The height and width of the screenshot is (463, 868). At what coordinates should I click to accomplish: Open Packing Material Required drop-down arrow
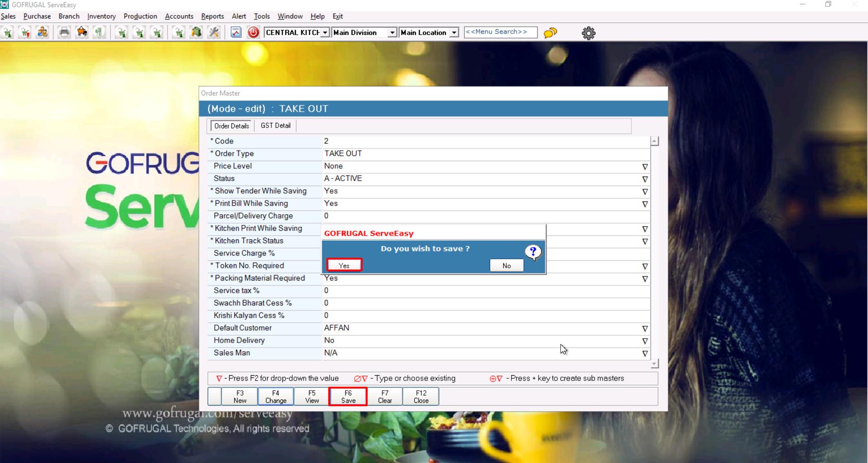tap(645, 279)
